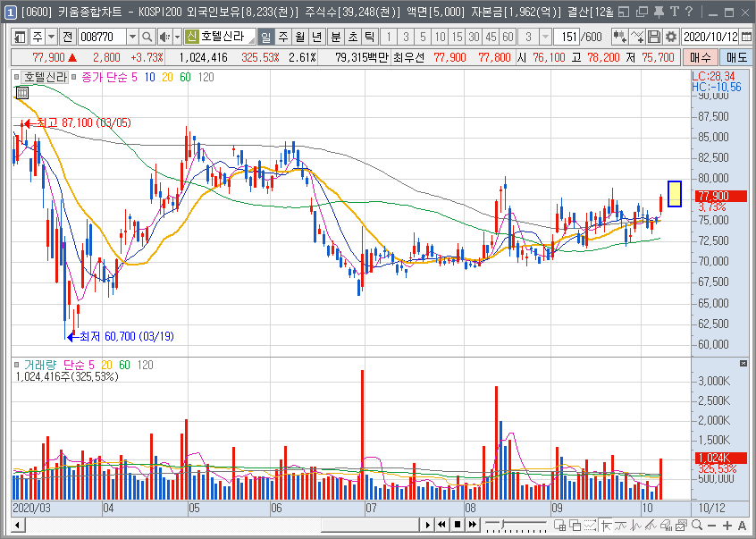
Task: Expand the dropdown arrow beside speaker icon
Action: 178,37
